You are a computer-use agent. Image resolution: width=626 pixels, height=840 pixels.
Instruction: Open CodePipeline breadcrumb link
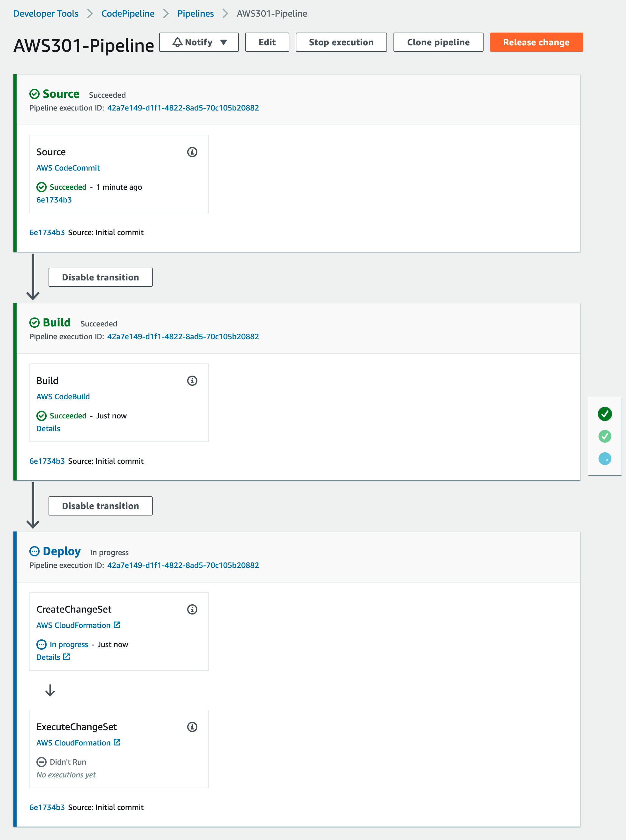[x=128, y=14]
